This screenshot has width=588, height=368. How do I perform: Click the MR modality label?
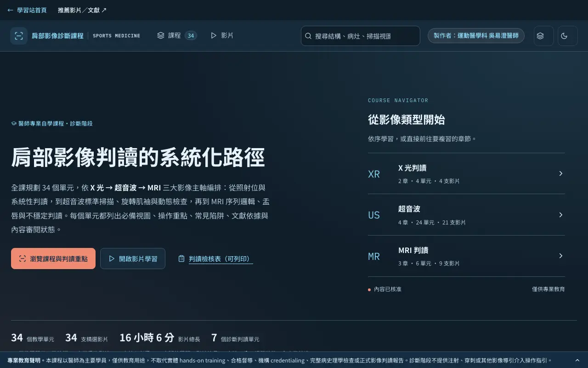tap(374, 256)
